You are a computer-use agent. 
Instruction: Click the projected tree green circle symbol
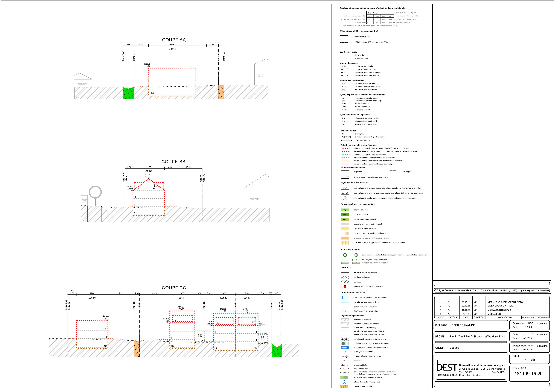[x=345, y=255]
